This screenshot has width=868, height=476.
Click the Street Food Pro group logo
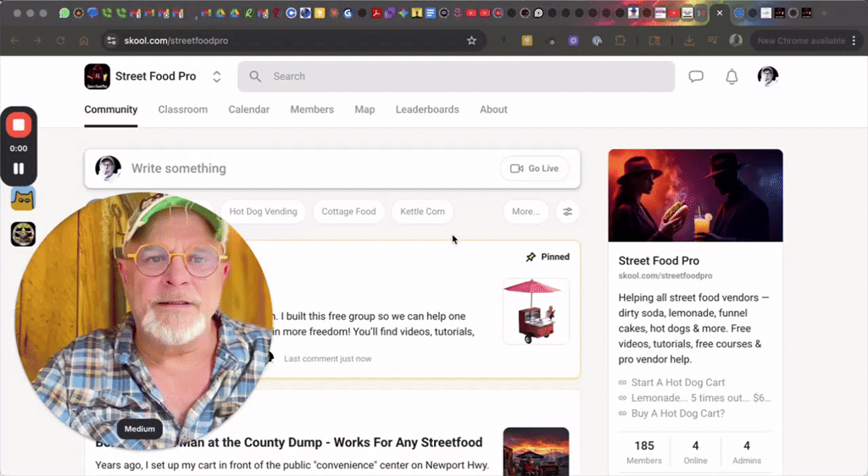pyautogui.click(x=97, y=76)
